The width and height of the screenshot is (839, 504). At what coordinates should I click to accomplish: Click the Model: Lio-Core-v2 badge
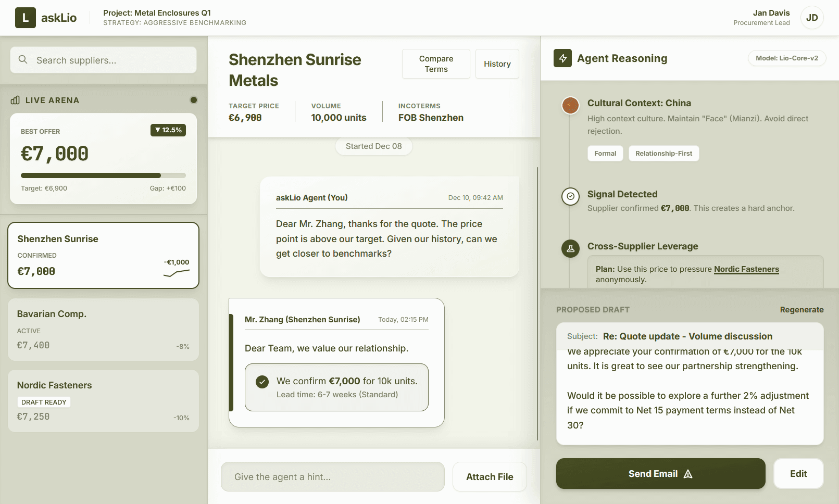click(x=787, y=58)
